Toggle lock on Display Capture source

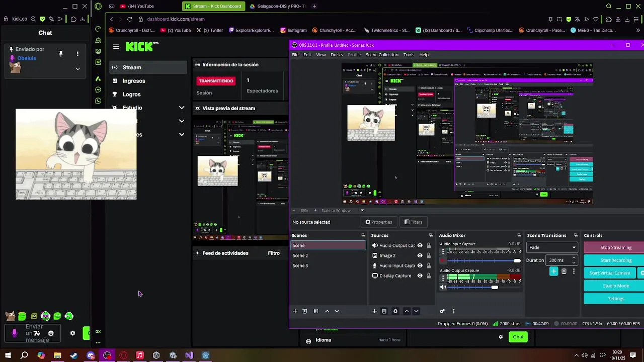429,276
